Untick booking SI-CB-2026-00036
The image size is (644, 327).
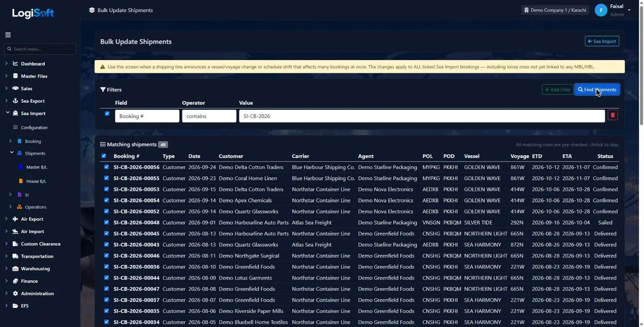106,267
